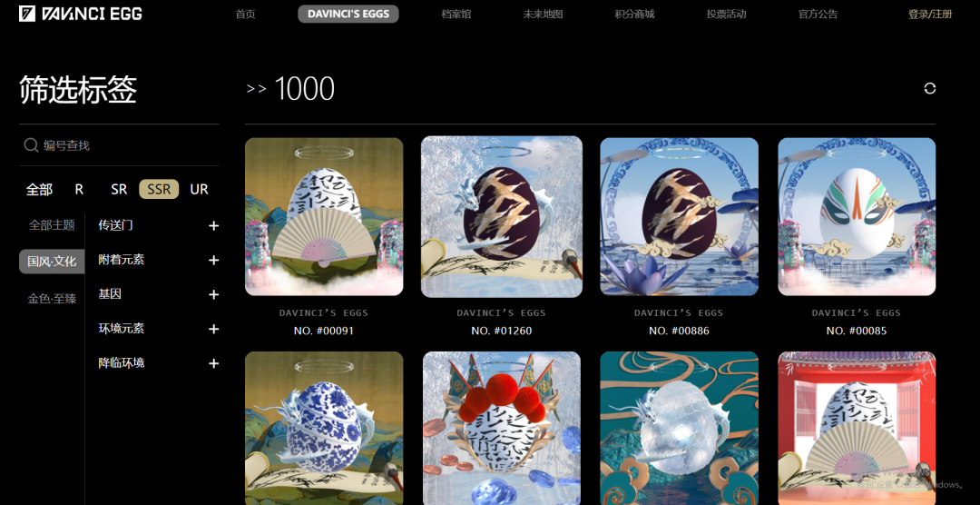Click the plus icon beside 降临环境

coord(214,363)
